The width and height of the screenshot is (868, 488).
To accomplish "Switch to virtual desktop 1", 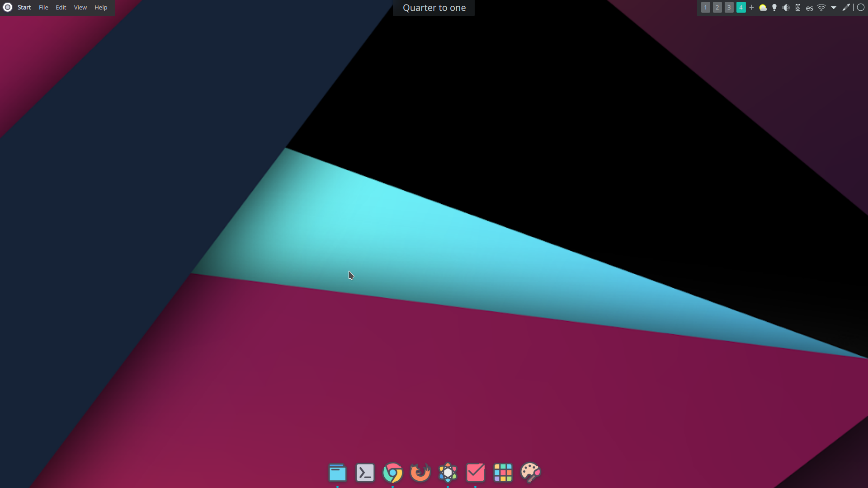I will pos(705,7).
